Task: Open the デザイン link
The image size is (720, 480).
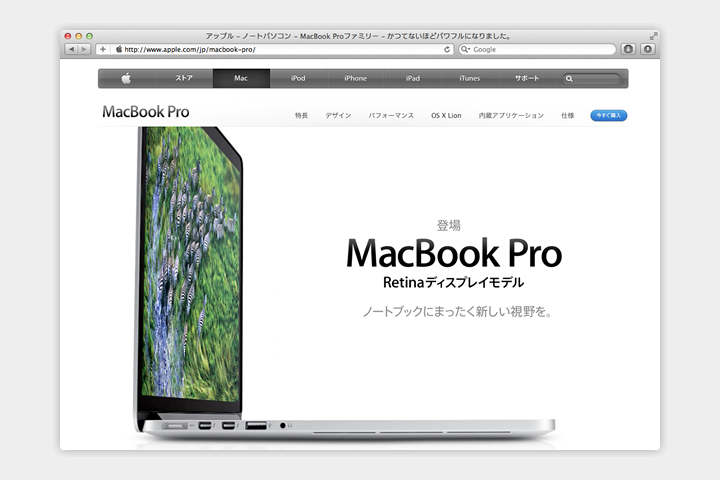Action: click(338, 115)
